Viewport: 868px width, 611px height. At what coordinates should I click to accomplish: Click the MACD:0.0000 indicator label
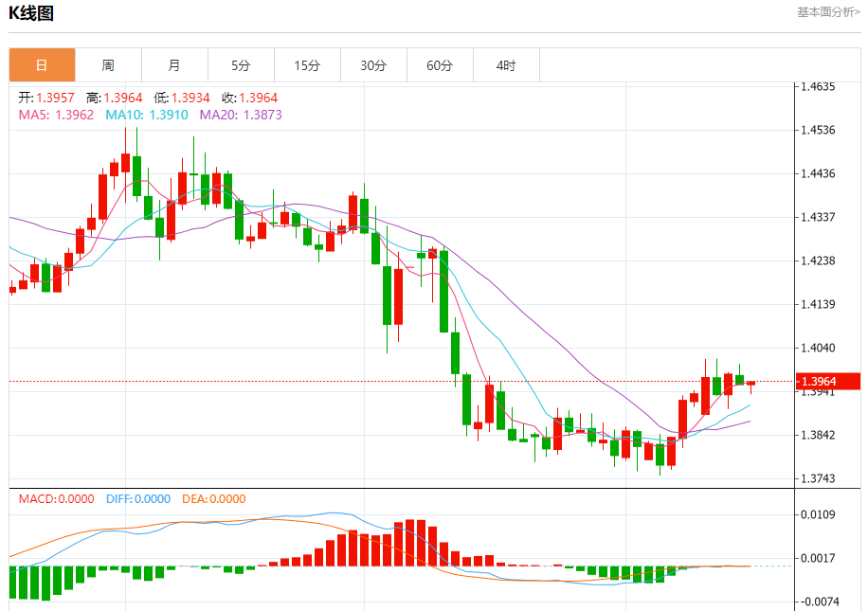pos(57,499)
